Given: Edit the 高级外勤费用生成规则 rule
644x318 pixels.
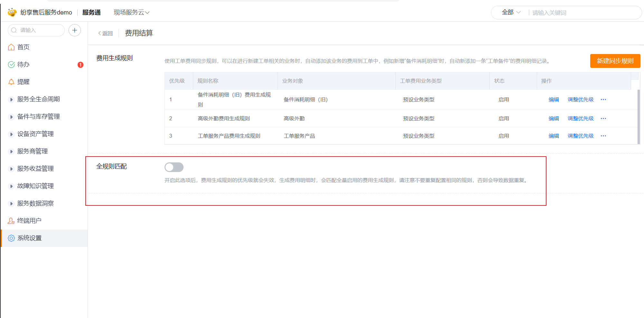Looking at the screenshot, I should 554,118.
